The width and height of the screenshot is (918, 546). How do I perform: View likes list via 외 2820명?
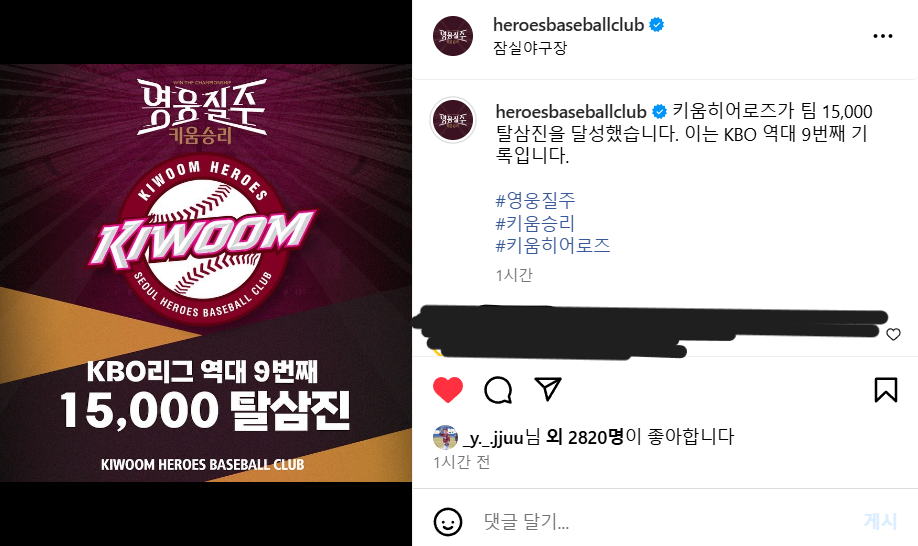[x=584, y=437]
